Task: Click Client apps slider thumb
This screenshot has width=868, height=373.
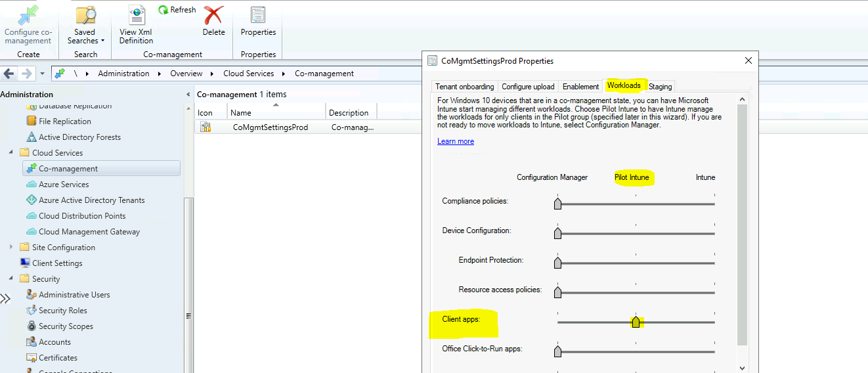Action: point(636,322)
